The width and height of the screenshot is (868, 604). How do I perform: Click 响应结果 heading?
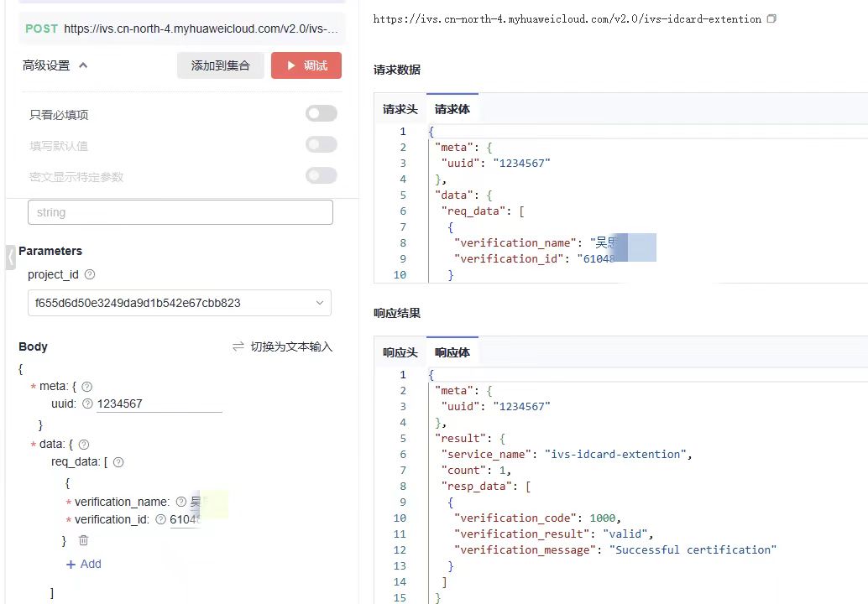397,313
